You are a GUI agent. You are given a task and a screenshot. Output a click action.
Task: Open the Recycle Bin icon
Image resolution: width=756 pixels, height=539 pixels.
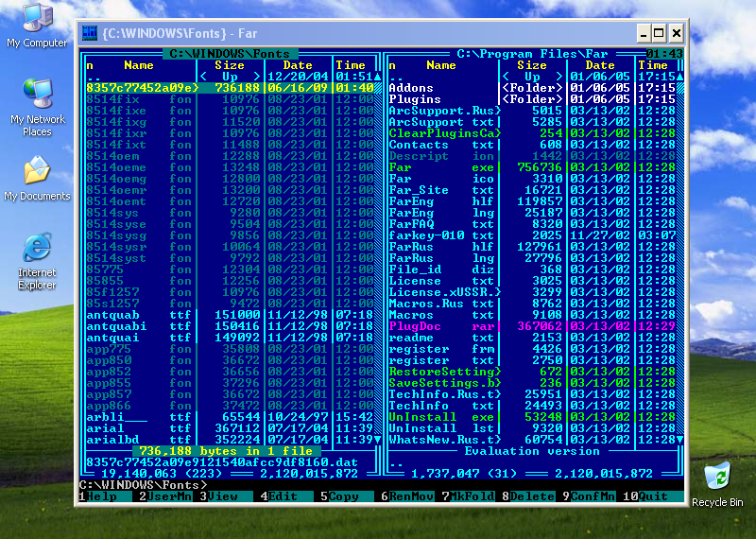[x=717, y=484]
